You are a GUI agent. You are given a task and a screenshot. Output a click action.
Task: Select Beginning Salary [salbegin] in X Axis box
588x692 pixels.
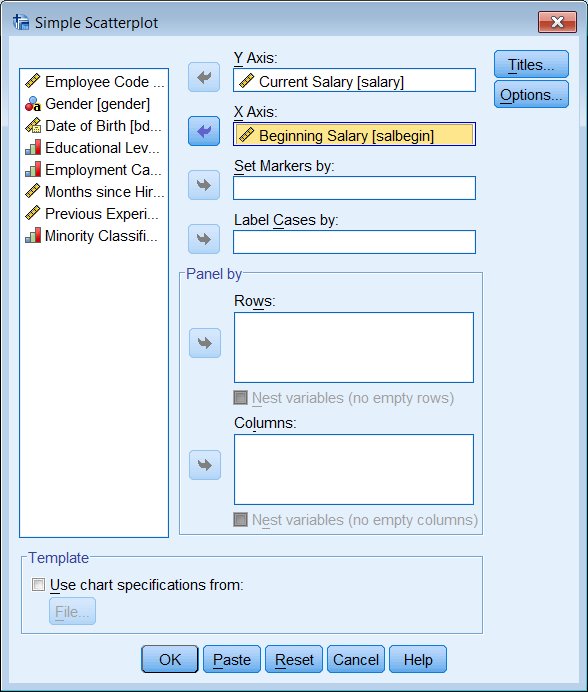(x=354, y=134)
